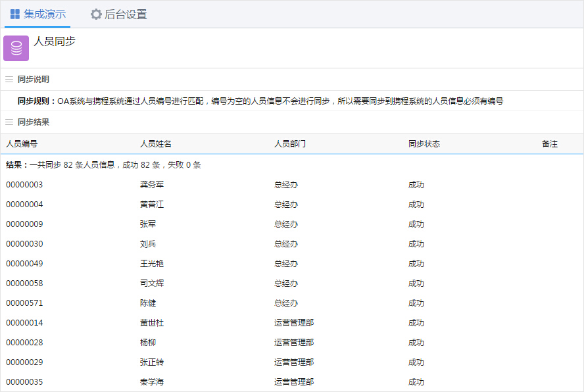
Task: Collapse the 同步结果 section via its lines icon
Action: click(x=9, y=122)
